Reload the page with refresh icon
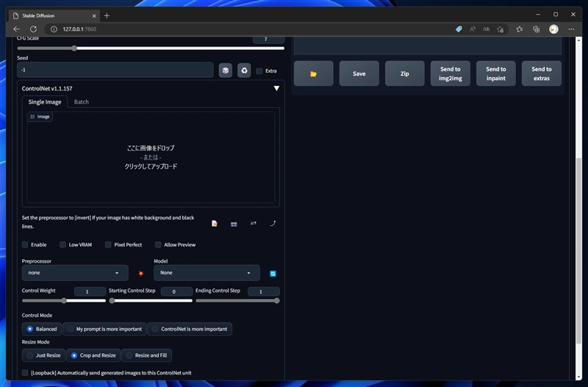This screenshot has height=387, width=588. (x=33, y=29)
